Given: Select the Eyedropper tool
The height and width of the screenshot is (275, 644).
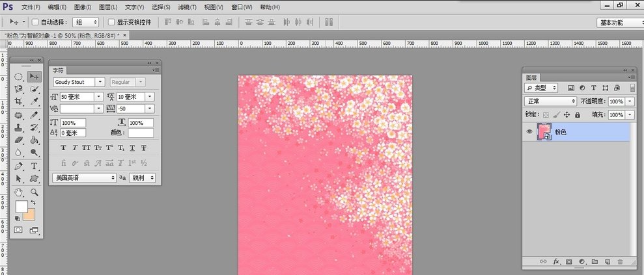Looking at the screenshot, I should tap(35, 101).
